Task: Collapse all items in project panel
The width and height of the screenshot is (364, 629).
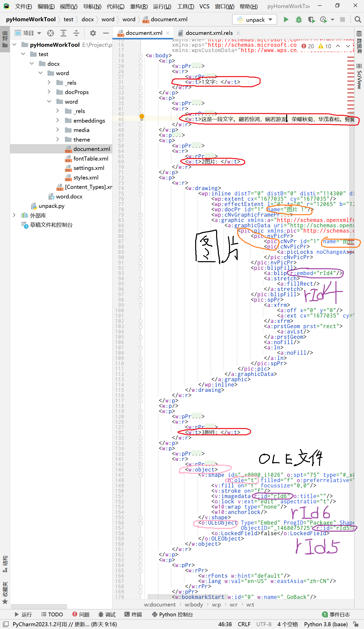Action: pos(76,33)
